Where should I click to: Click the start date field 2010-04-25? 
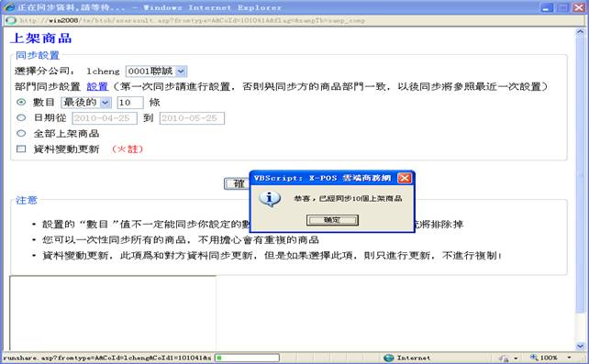105,118
